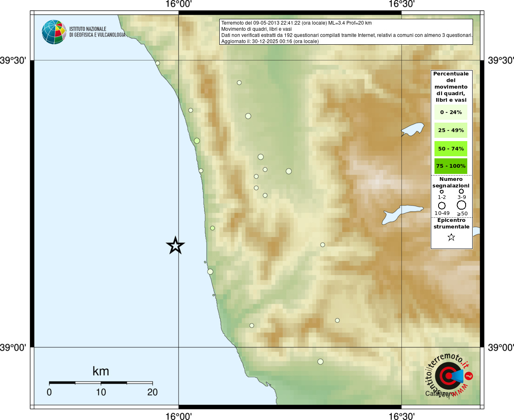Screen dimensions: 514x420
Task: Select the 50 - 74% legend color swatch
Action: 451,148
